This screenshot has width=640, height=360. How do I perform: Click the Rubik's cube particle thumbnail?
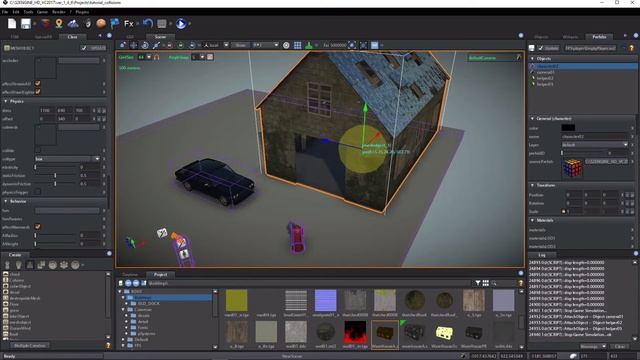(572, 168)
